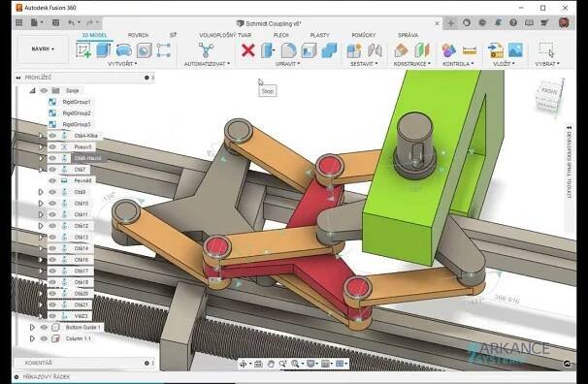Viewport: 588px width, 384px height.
Task: Toggle visibility of Posuv5 joint
Action: tap(52, 146)
